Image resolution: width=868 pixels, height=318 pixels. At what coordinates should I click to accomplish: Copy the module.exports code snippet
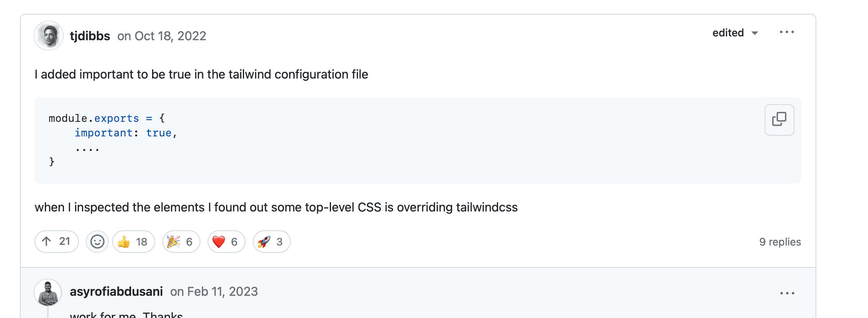(779, 120)
